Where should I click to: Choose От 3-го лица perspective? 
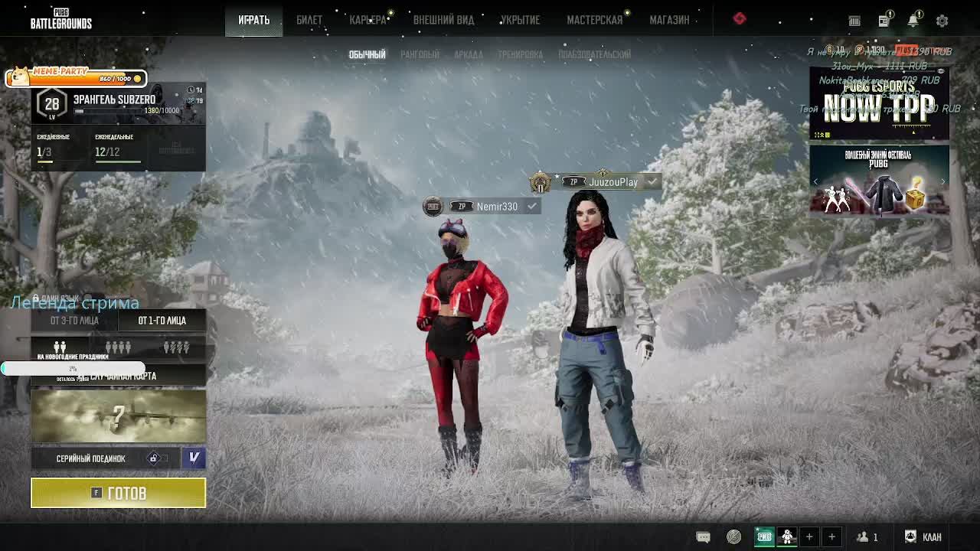click(x=74, y=321)
